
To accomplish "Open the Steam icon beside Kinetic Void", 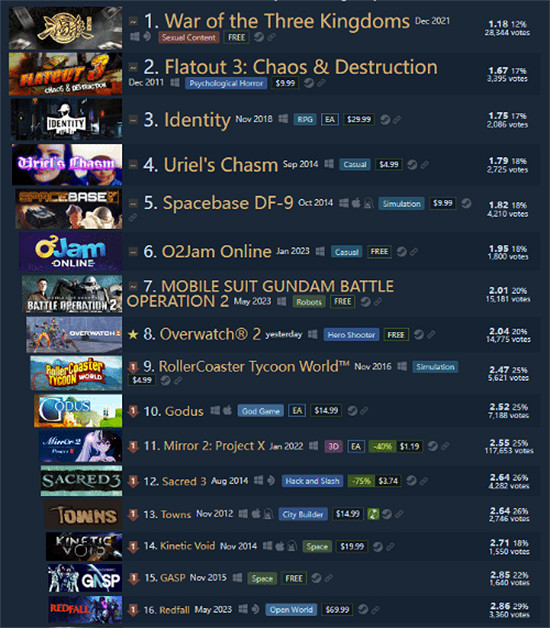I will tap(377, 547).
